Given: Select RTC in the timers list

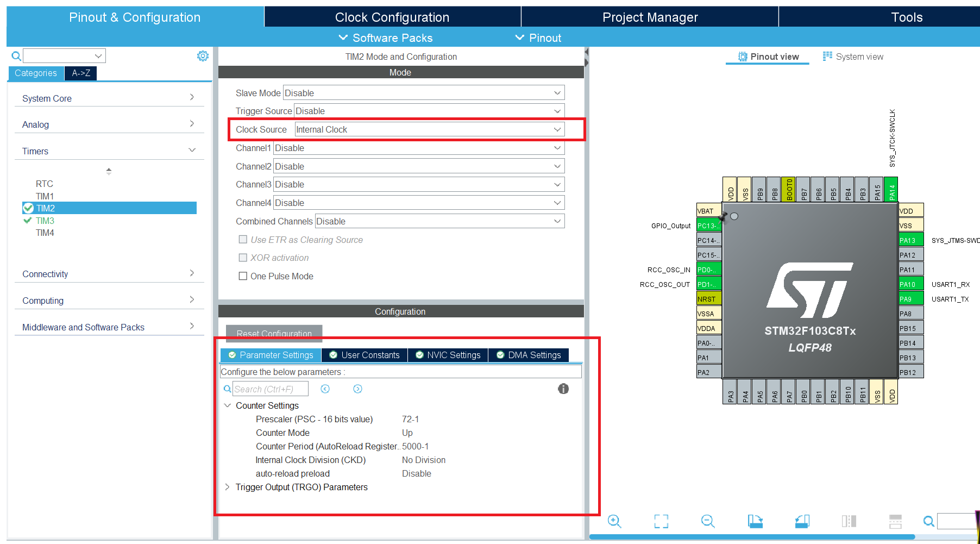Looking at the screenshot, I should [45, 184].
